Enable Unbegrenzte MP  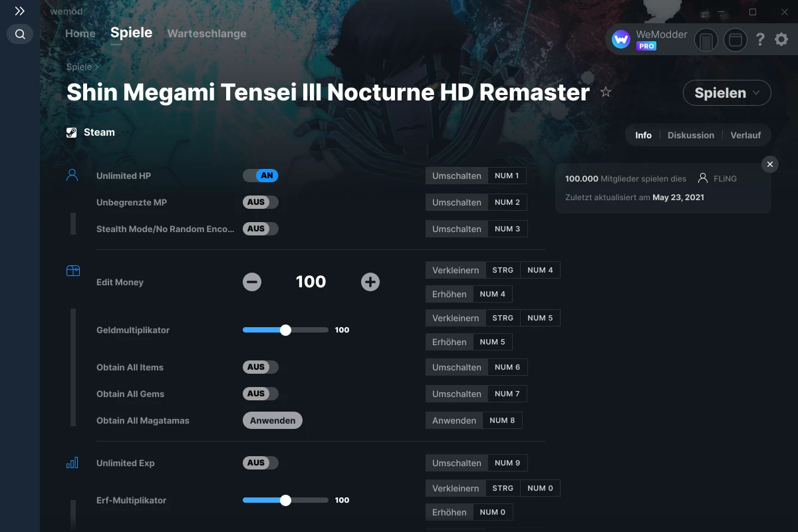click(x=260, y=202)
